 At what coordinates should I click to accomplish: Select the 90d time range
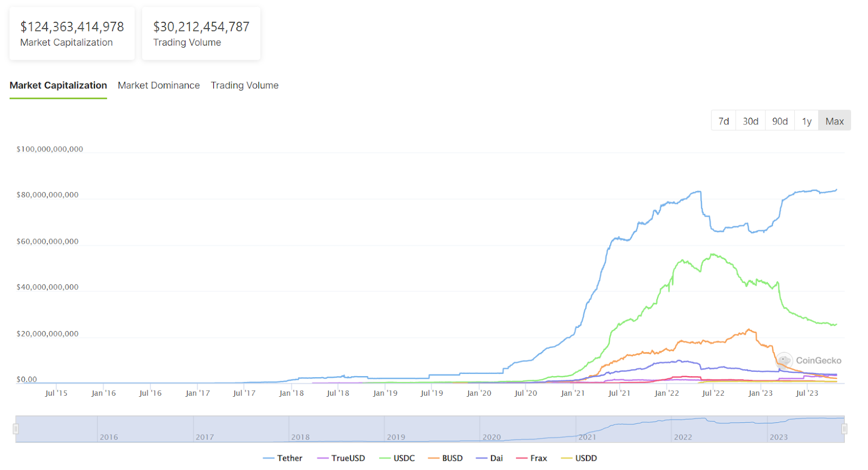coord(780,121)
